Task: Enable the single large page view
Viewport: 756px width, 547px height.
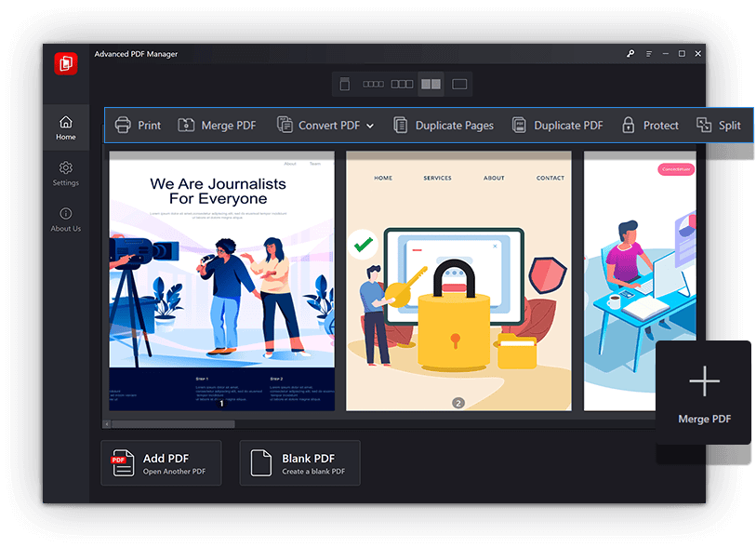Action: click(459, 84)
